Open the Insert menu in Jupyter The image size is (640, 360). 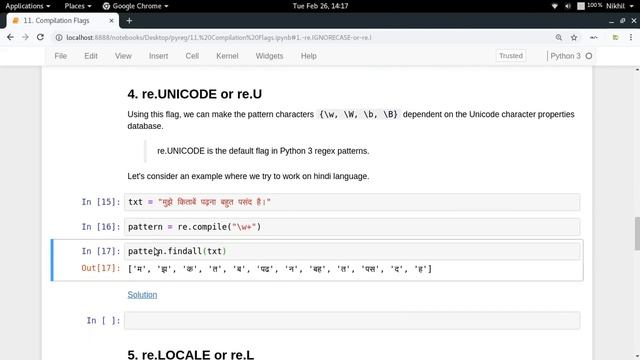[x=158, y=56]
